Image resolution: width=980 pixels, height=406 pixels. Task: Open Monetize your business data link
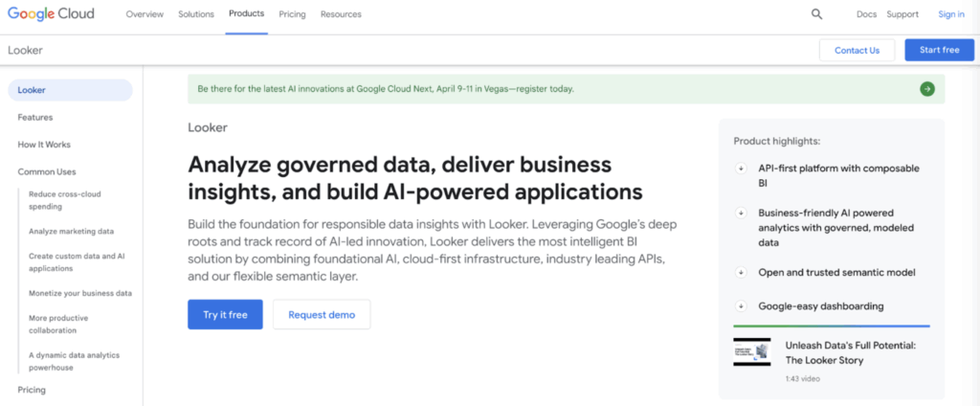point(80,293)
